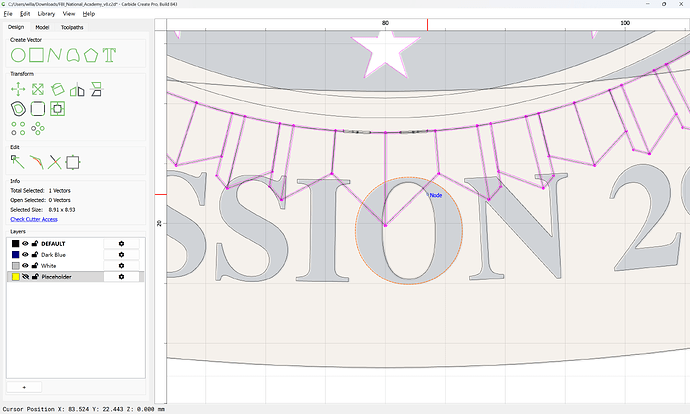Open the Help menu
This screenshot has width=690, height=414.
tap(89, 14)
